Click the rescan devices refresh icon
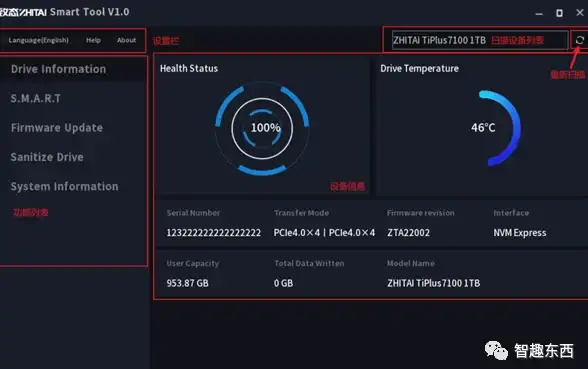The image size is (588, 369). [x=580, y=40]
